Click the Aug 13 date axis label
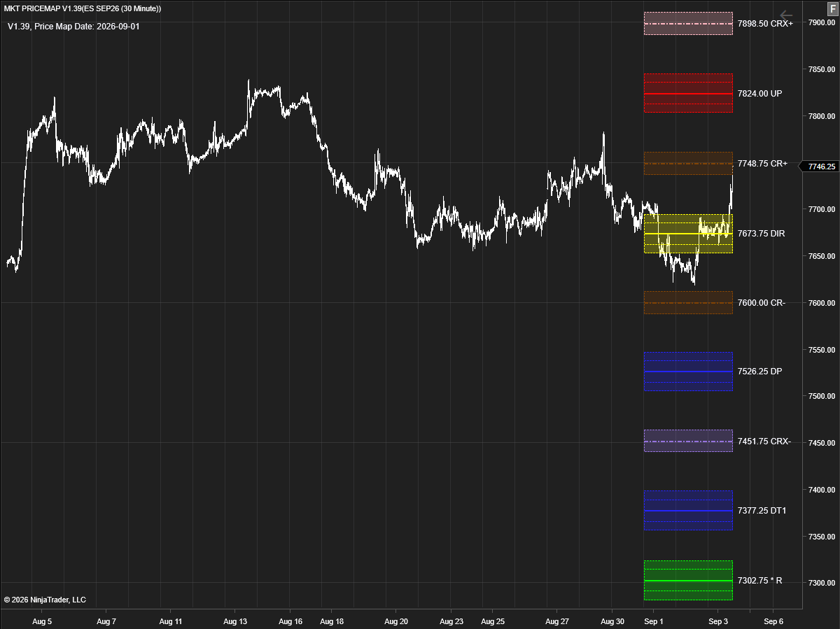This screenshot has width=840, height=629. (235, 621)
